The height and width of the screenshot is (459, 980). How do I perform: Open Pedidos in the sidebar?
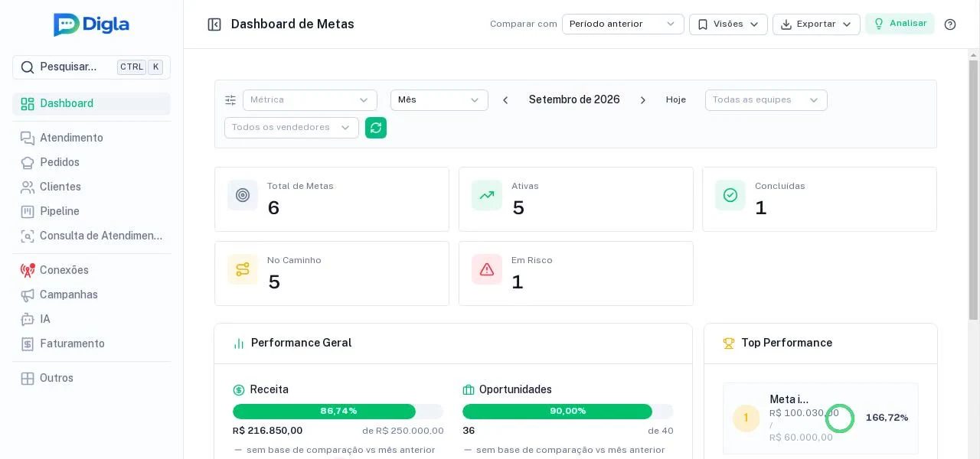pos(91,162)
